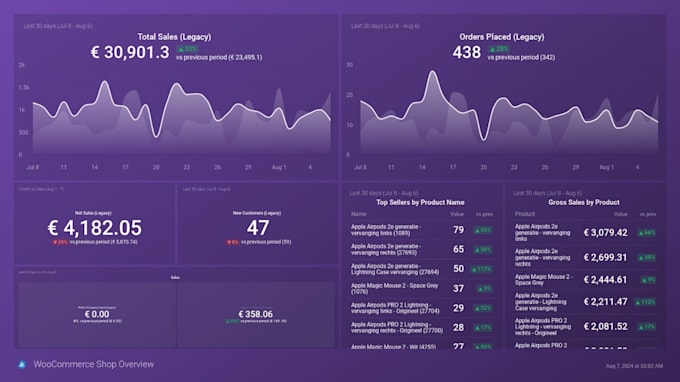This screenshot has height=382, width=680.
Task: Click the New Customers (Legacy) label
Action: coord(257,213)
